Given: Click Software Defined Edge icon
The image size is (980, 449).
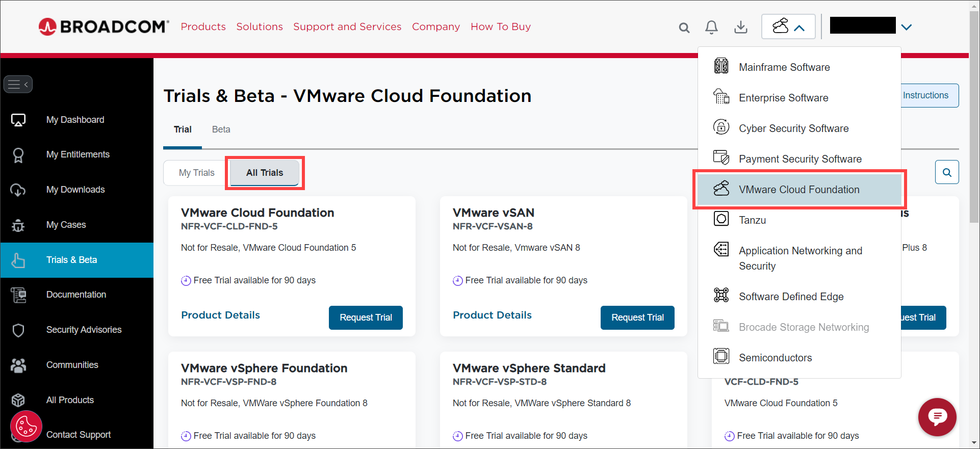Looking at the screenshot, I should (721, 295).
